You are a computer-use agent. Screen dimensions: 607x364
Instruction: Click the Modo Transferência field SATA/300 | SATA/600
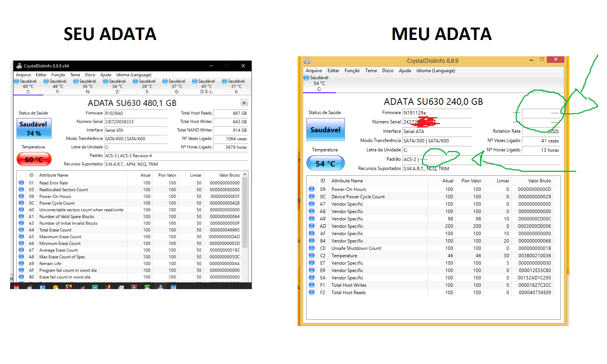pyautogui.click(x=437, y=141)
